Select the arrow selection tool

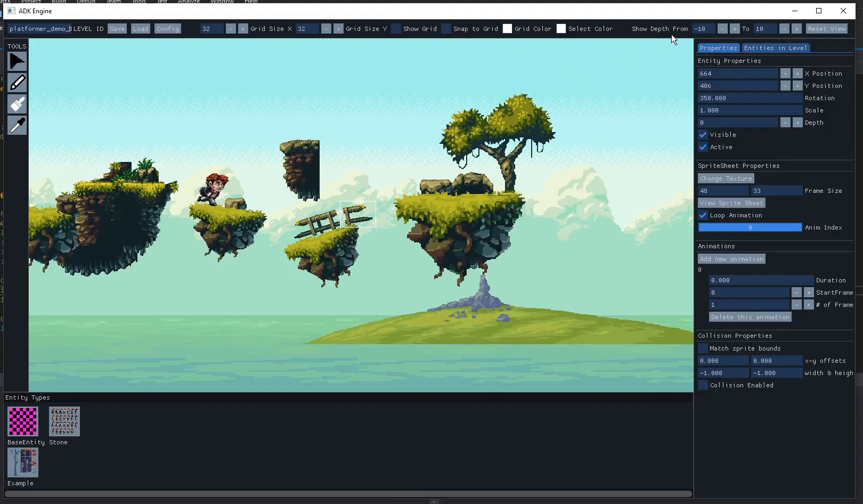pos(17,61)
